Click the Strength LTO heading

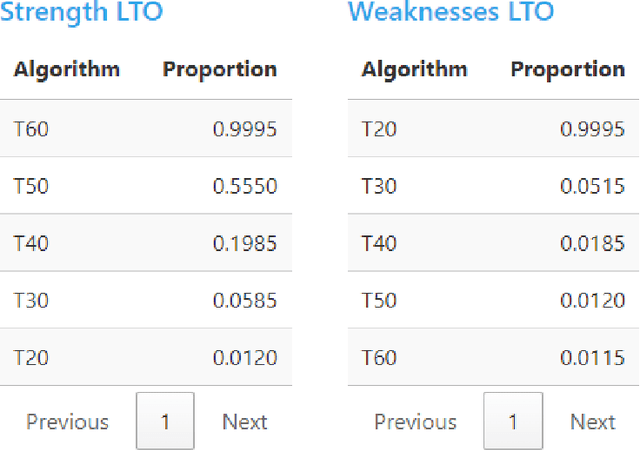click(81, 13)
